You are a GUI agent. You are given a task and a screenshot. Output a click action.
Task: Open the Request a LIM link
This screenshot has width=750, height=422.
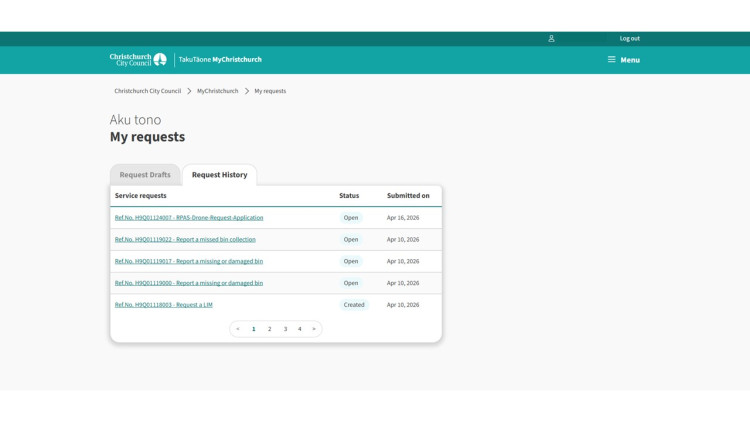(x=164, y=305)
